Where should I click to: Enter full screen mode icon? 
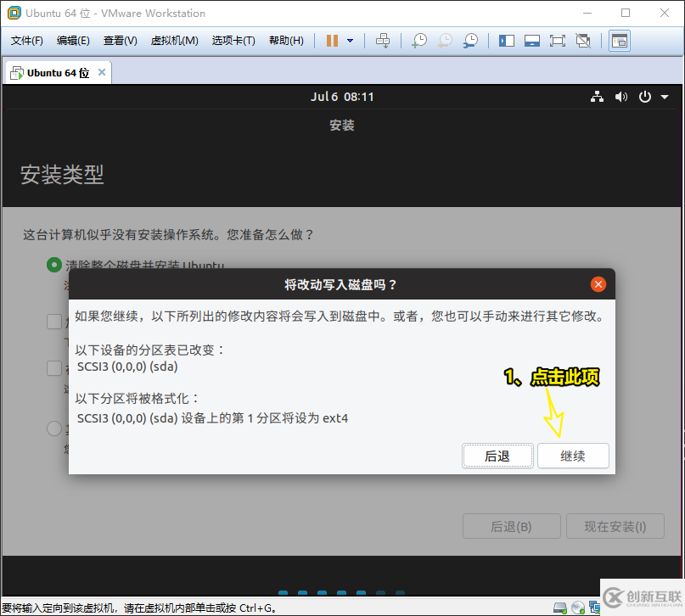click(557, 41)
